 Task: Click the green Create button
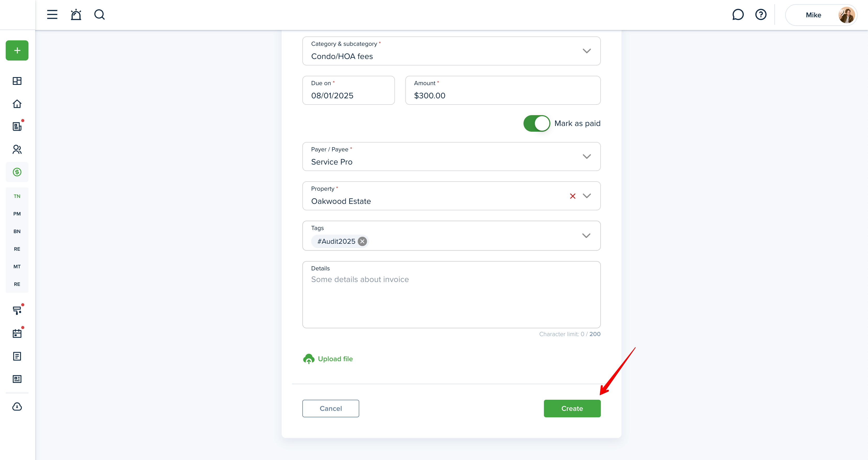(572, 409)
